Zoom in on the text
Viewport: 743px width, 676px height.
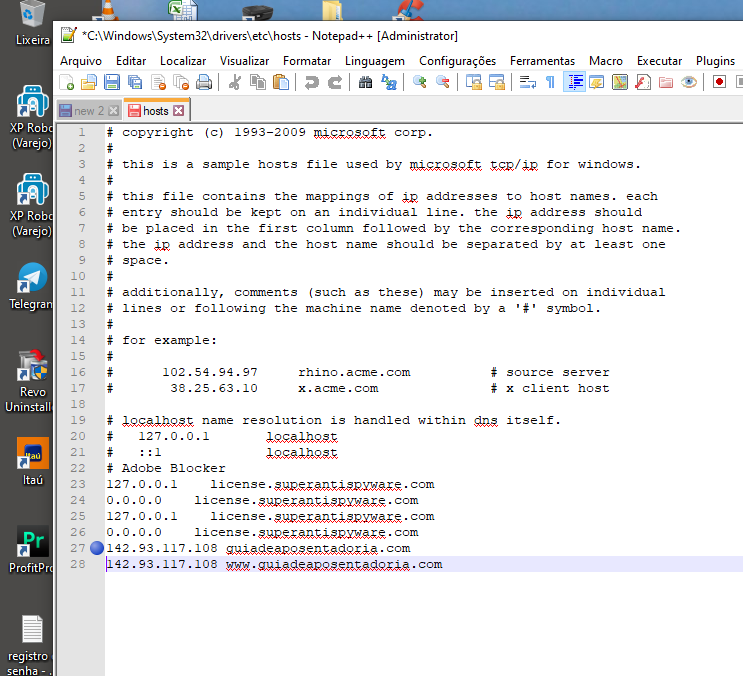point(419,82)
